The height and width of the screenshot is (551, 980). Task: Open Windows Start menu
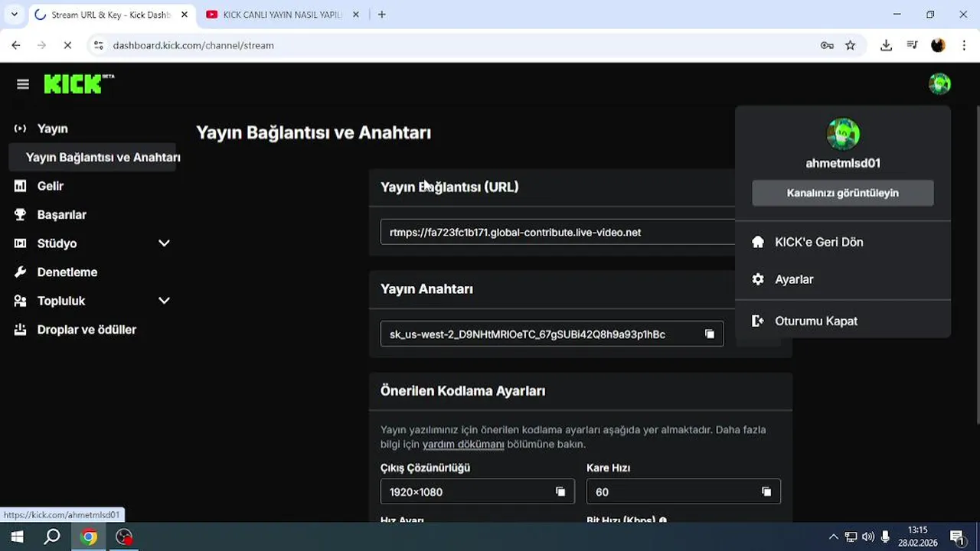tap(16, 537)
